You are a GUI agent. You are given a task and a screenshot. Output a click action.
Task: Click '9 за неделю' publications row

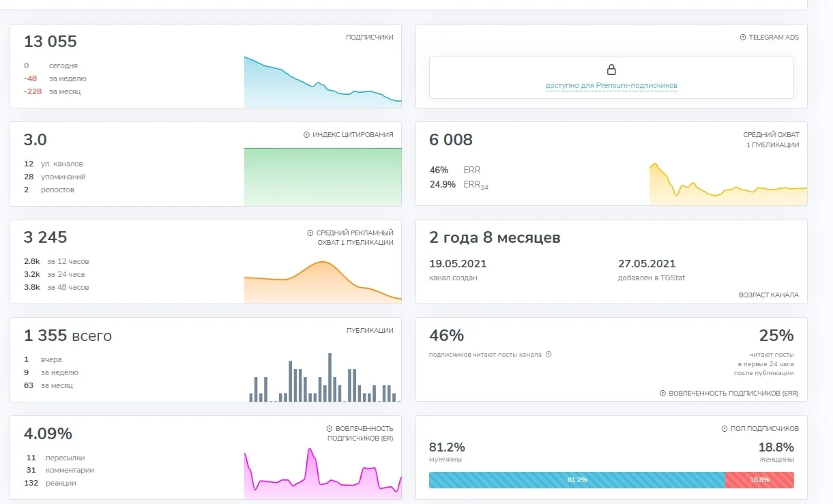point(51,372)
